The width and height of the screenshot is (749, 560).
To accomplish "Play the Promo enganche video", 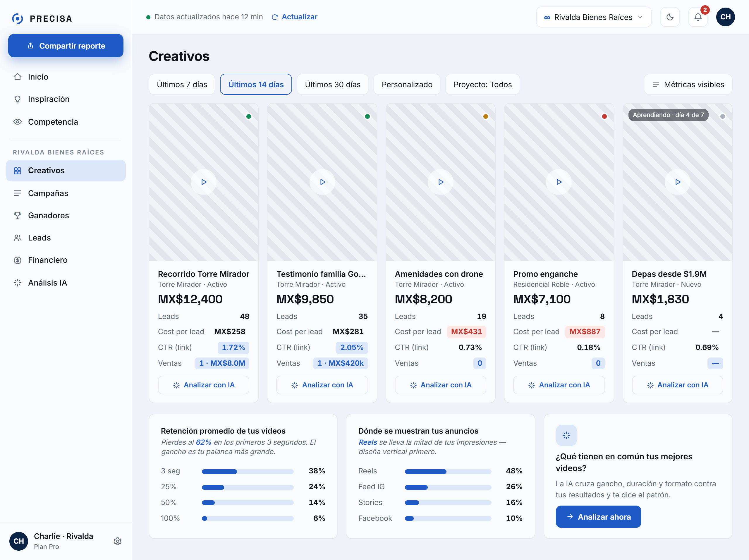I will (559, 182).
